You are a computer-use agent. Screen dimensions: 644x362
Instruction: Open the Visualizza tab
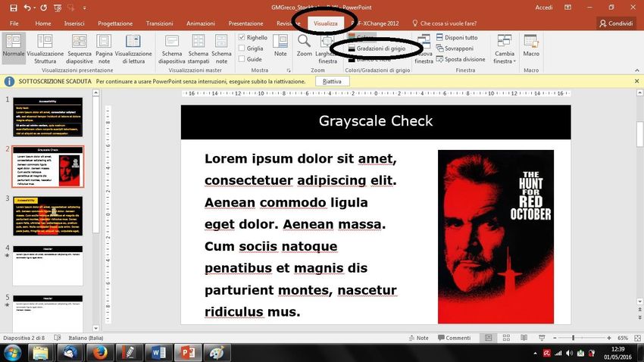tap(326, 23)
